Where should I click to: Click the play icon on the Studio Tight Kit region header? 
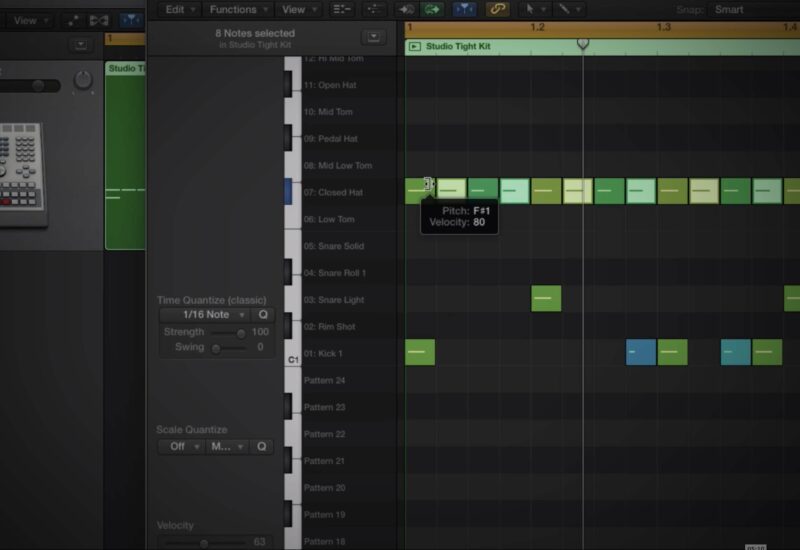tap(415, 46)
